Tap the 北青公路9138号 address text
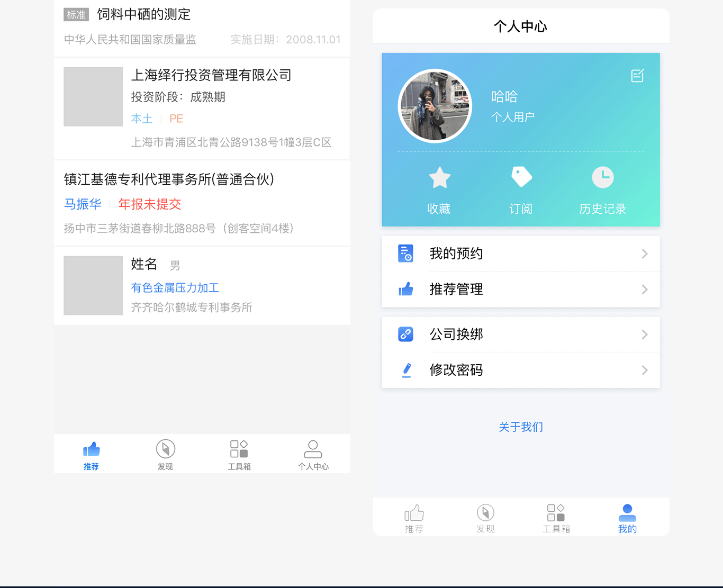This screenshot has height=588, width=723. pos(231,142)
